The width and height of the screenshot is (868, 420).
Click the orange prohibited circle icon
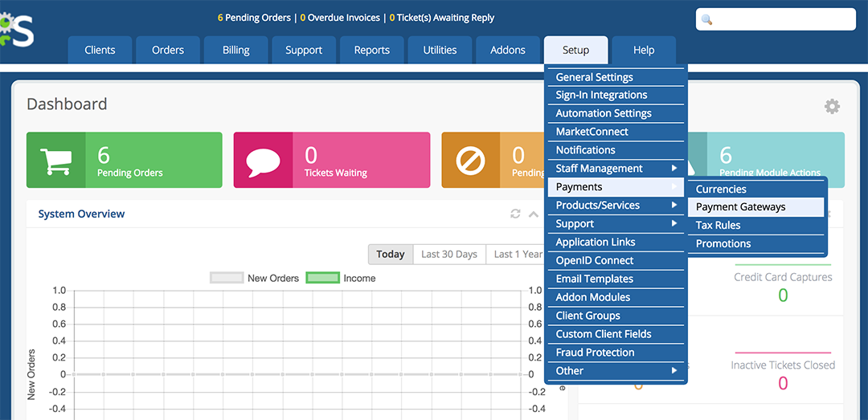coord(470,161)
